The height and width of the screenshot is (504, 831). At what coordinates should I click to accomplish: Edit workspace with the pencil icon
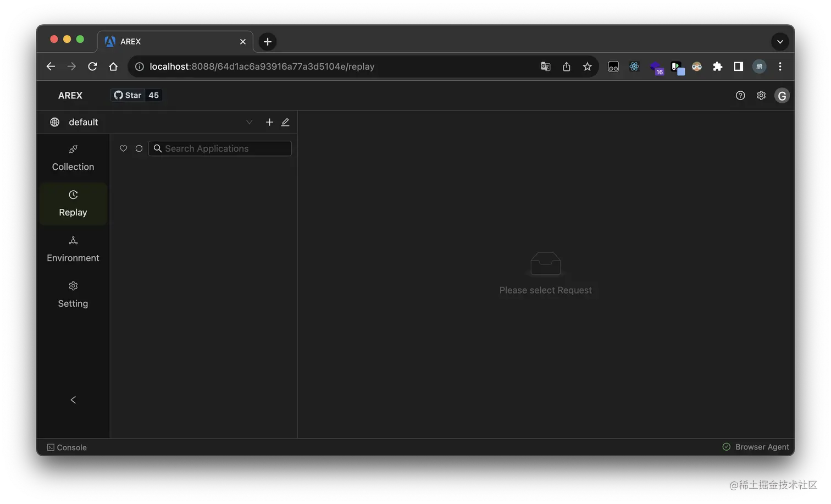pos(285,122)
